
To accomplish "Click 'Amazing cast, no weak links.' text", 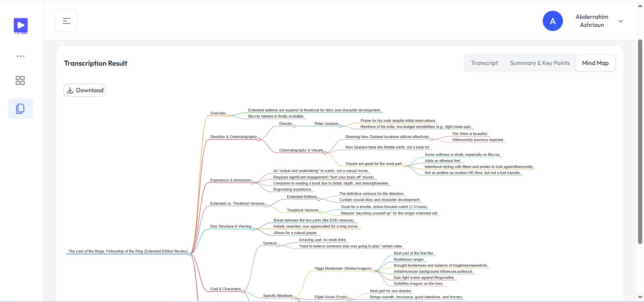I will [x=322, y=240].
